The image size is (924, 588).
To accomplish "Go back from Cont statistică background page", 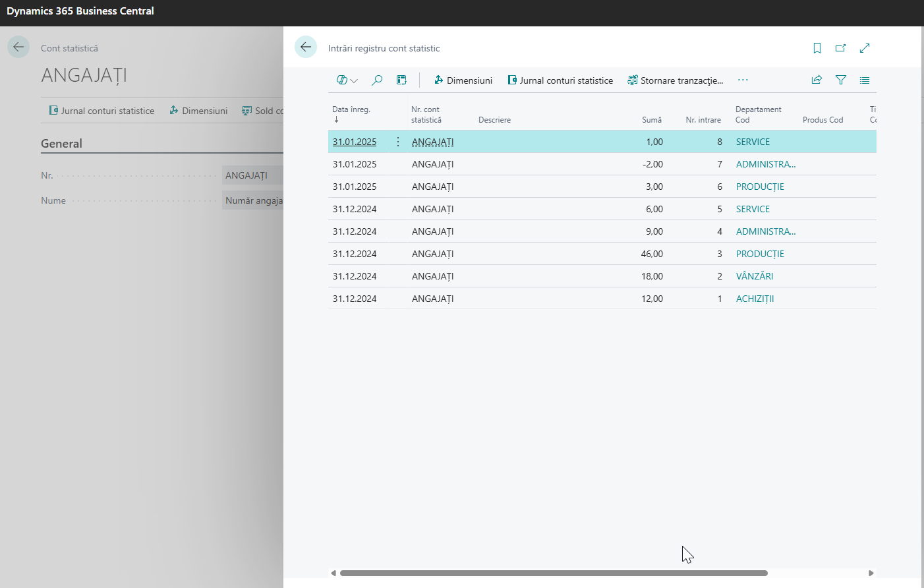I will (x=18, y=47).
